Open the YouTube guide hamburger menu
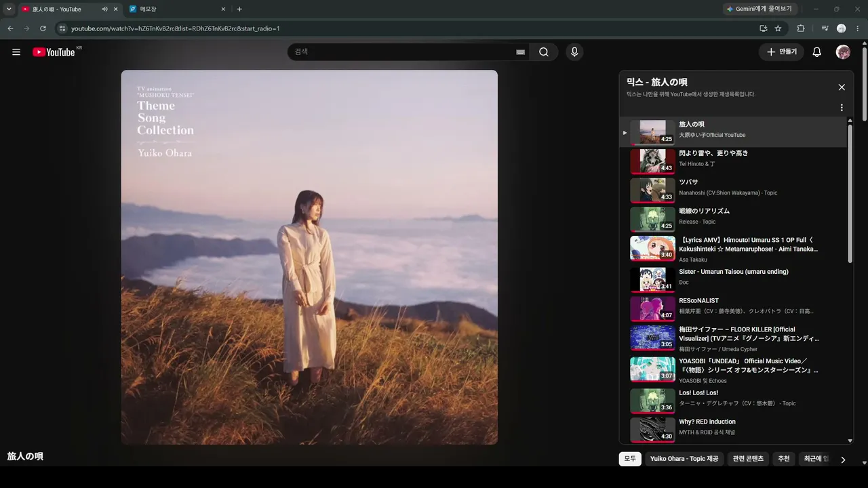Viewport: 868px width, 488px height. (x=16, y=52)
